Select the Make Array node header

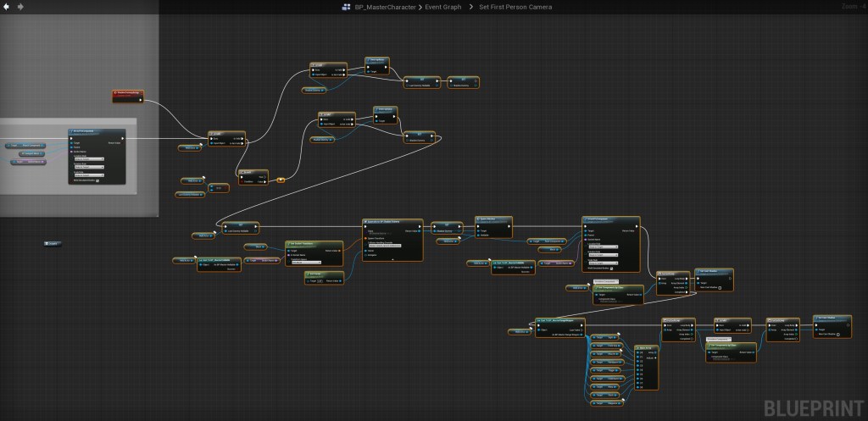coord(647,347)
